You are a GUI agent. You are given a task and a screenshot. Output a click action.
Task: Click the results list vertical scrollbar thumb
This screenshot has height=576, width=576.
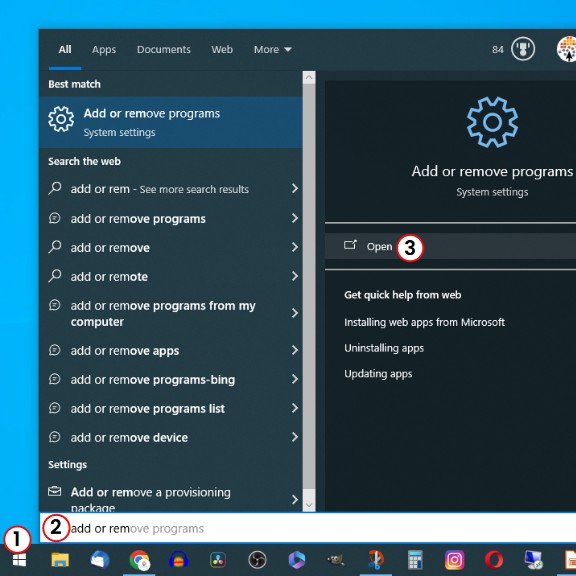(309, 287)
